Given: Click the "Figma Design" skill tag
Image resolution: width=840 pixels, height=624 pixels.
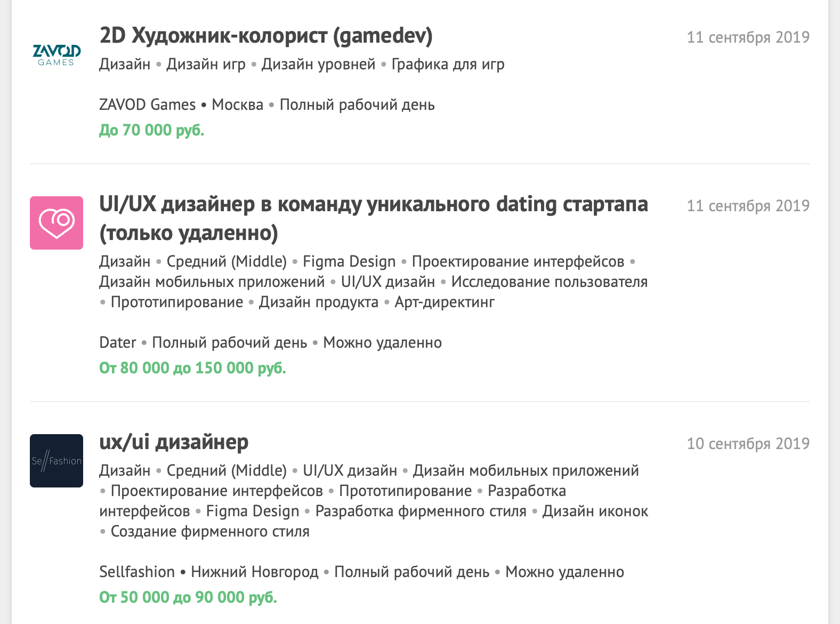Looking at the screenshot, I should 348,261.
